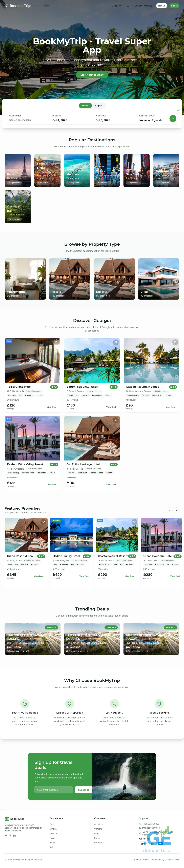Image resolution: width=184 pixels, height=868 pixels.
Task: Open the ENG language dropdown
Action: pyautogui.click(x=116, y=6)
